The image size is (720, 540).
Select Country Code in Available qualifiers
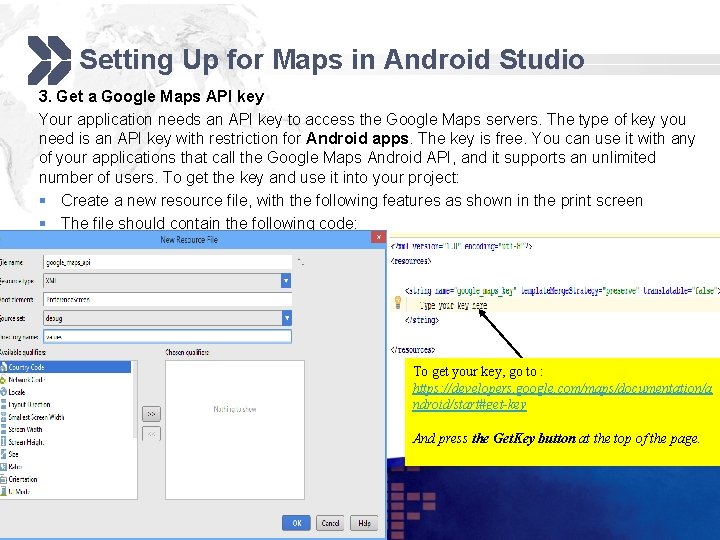point(65,367)
